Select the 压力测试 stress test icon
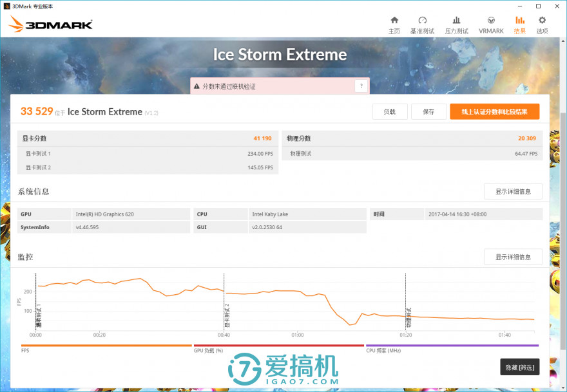This screenshot has width=567, height=392. (456, 23)
